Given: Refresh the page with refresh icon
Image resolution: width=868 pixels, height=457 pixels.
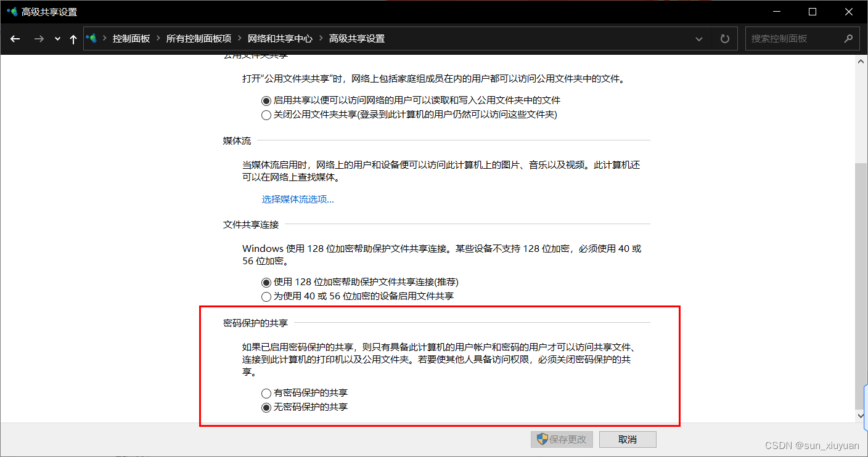Looking at the screenshot, I should pyautogui.click(x=725, y=39).
